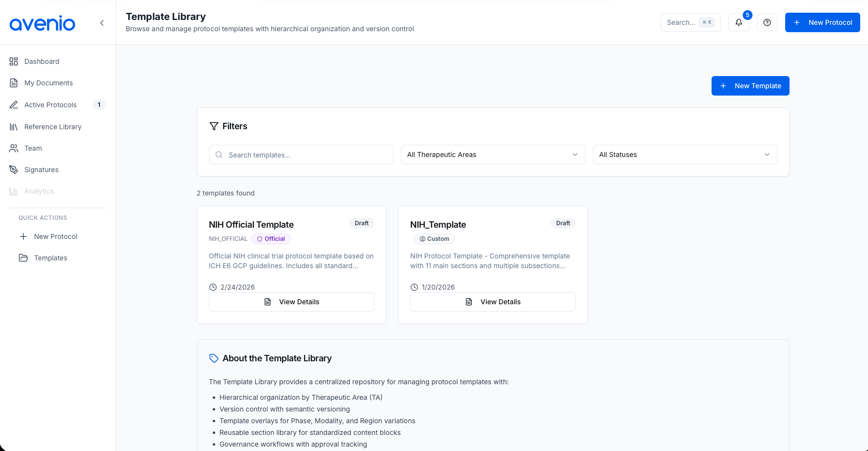The width and height of the screenshot is (868, 451).
Task: Click the New Template button
Action: [x=750, y=86]
